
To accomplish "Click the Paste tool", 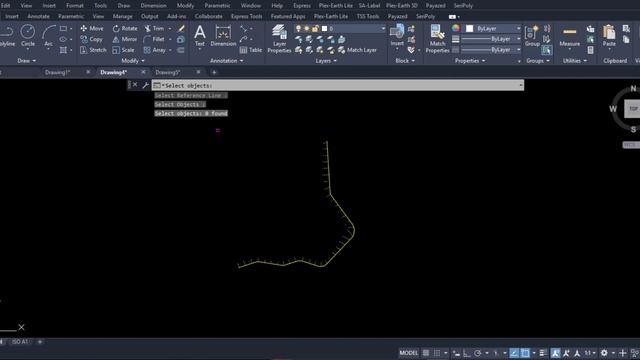I will tap(609, 35).
